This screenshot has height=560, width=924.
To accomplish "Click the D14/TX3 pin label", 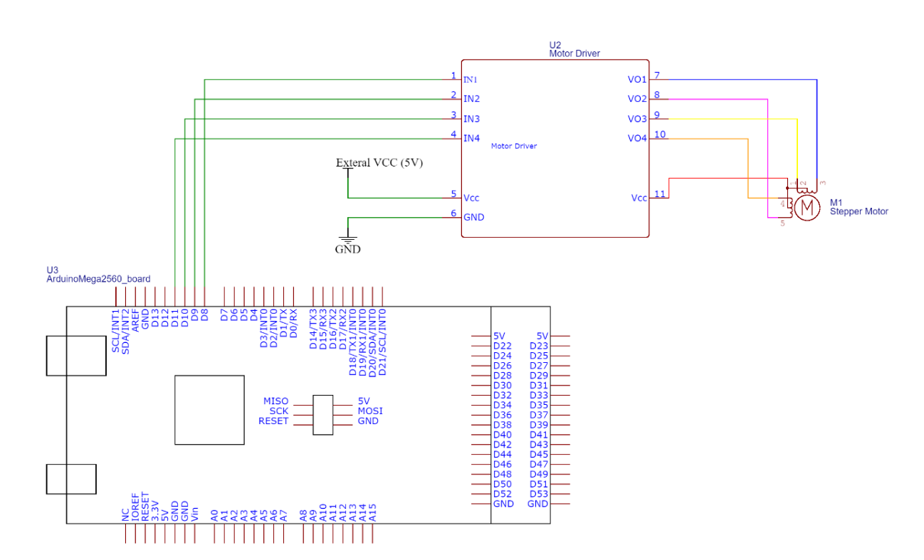I will pyautogui.click(x=313, y=329).
